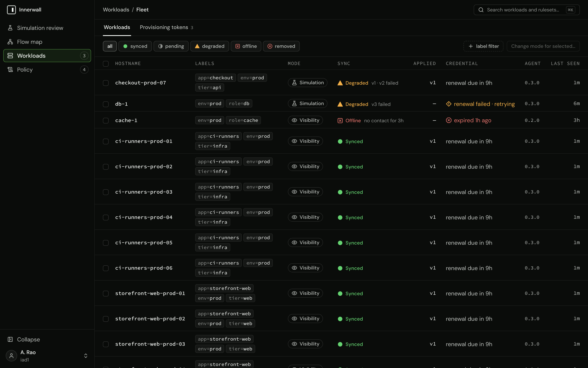
Task: Focus the Search workloads and rulesets field
Action: [x=527, y=10]
